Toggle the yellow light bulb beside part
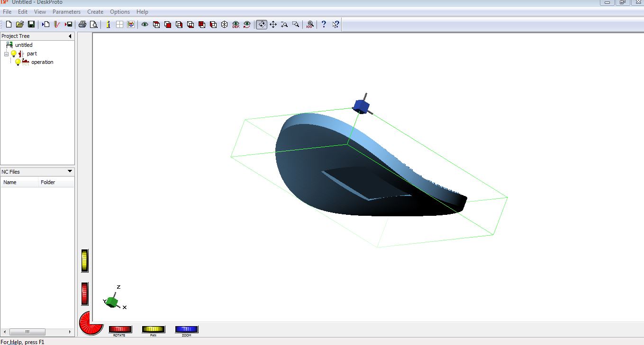 coord(14,54)
